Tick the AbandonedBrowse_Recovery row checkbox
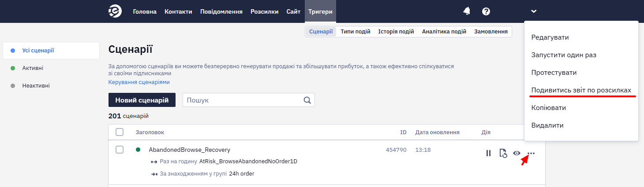Image resolution: width=644 pixels, height=187 pixels. coord(120,150)
